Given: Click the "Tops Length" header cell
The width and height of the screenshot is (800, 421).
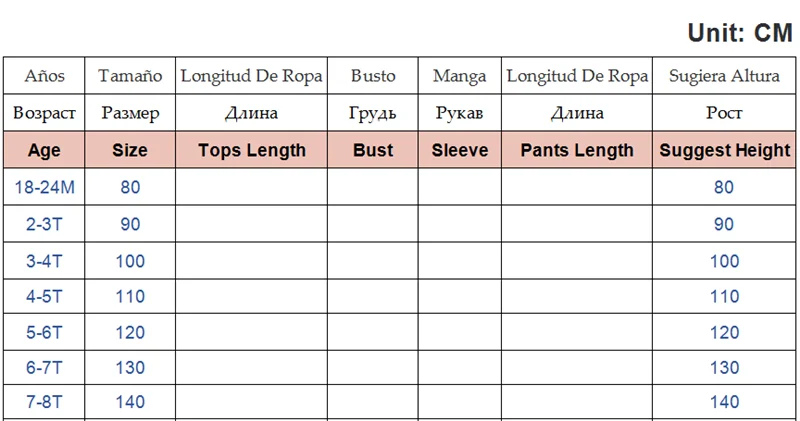Looking at the screenshot, I should click(x=252, y=151).
